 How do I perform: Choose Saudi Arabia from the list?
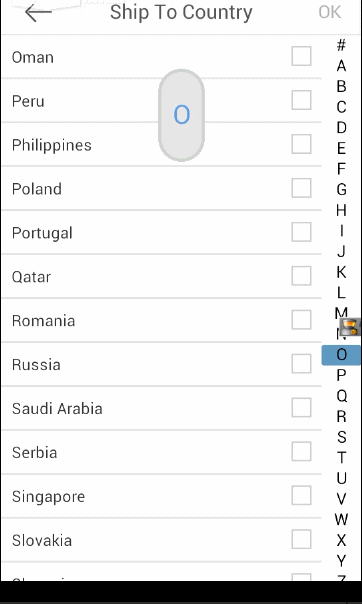tap(162, 408)
